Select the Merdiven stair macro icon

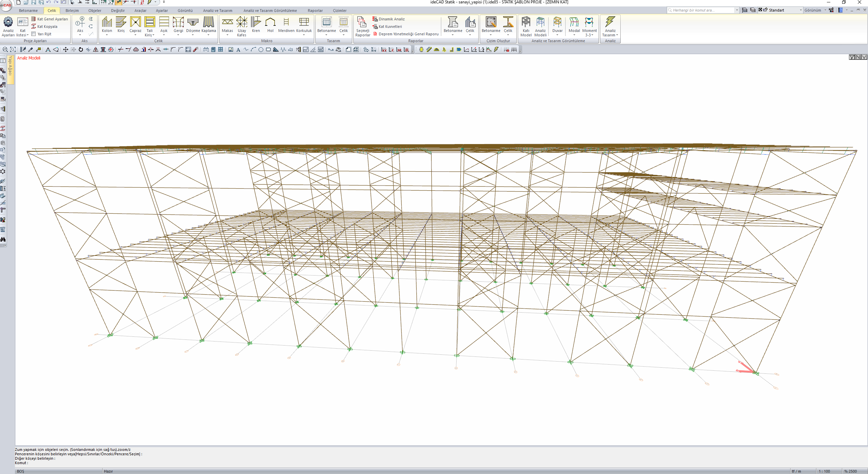coord(286,22)
